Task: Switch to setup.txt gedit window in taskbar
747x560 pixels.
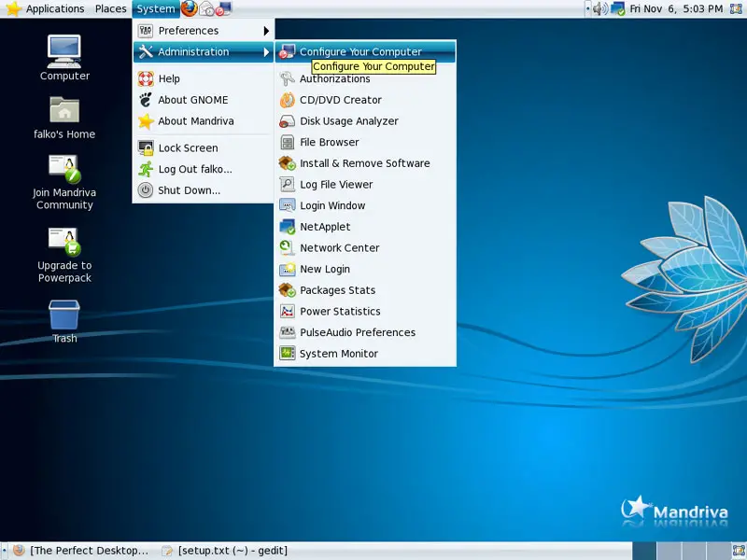Action: tap(225, 551)
